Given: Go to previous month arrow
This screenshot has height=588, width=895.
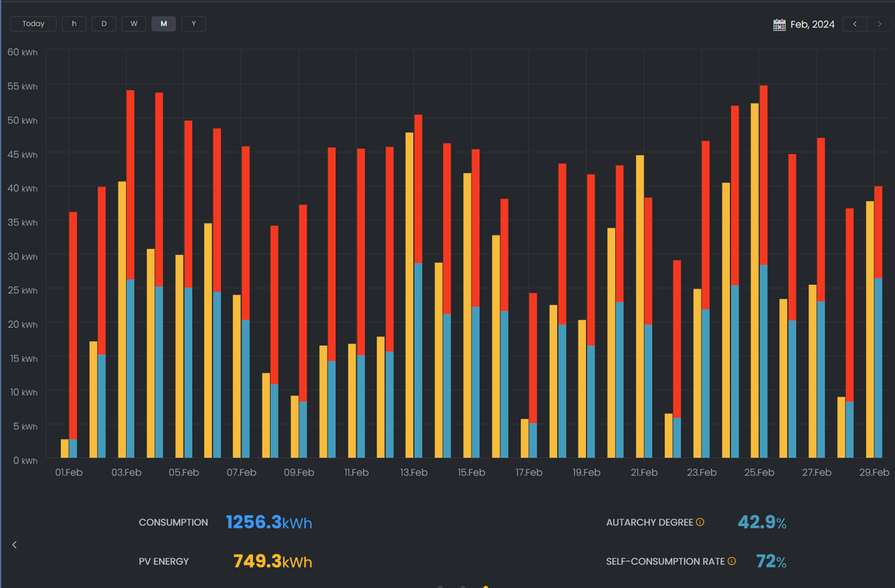Looking at the screenshot, I should click(855, 24).
